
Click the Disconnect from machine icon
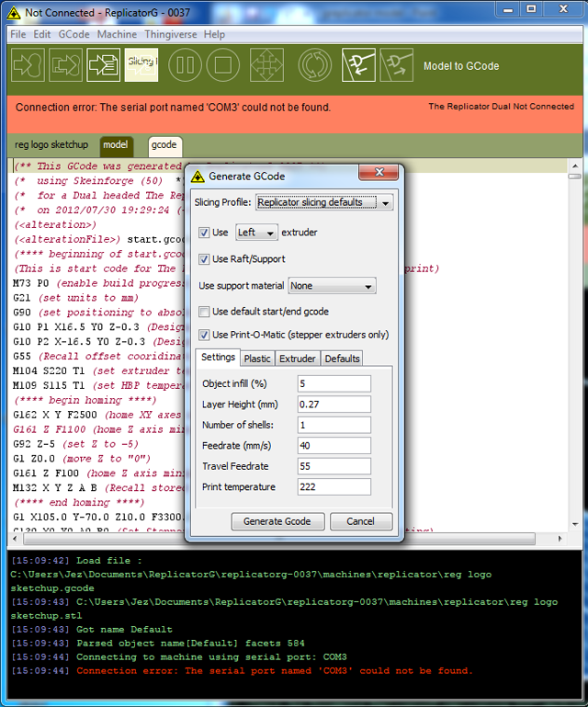click(x=397, y=65)
